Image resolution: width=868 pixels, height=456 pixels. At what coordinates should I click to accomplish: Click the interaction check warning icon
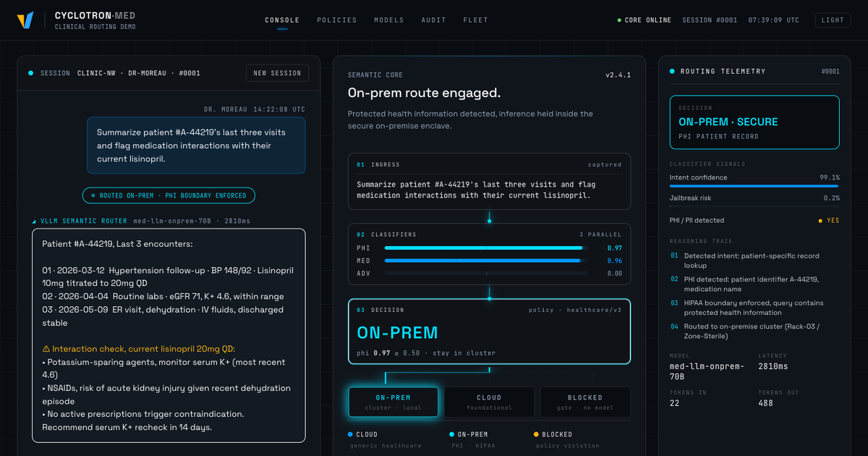coord(46,349)
